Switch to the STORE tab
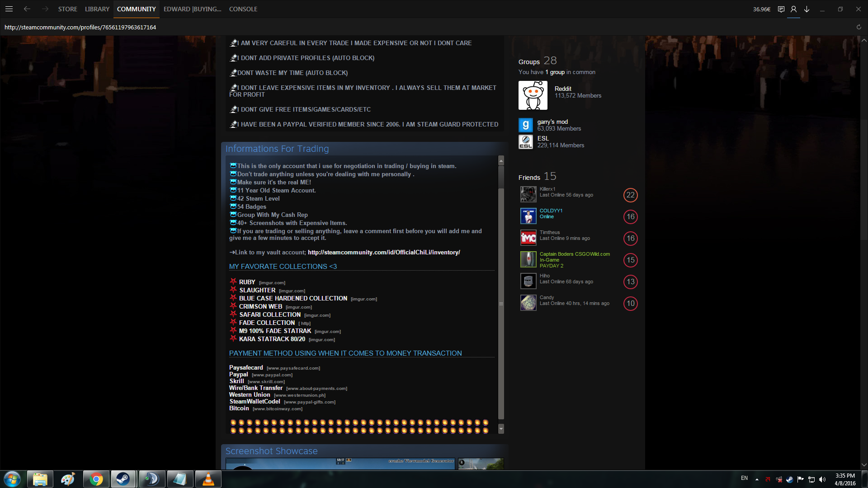868x488 pixels. coord(67,9)
